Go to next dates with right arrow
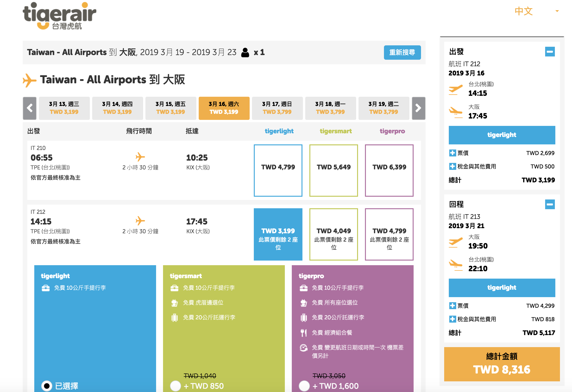Image resolution: width=572 pixels, height=392 pixels. coord(418,108)
